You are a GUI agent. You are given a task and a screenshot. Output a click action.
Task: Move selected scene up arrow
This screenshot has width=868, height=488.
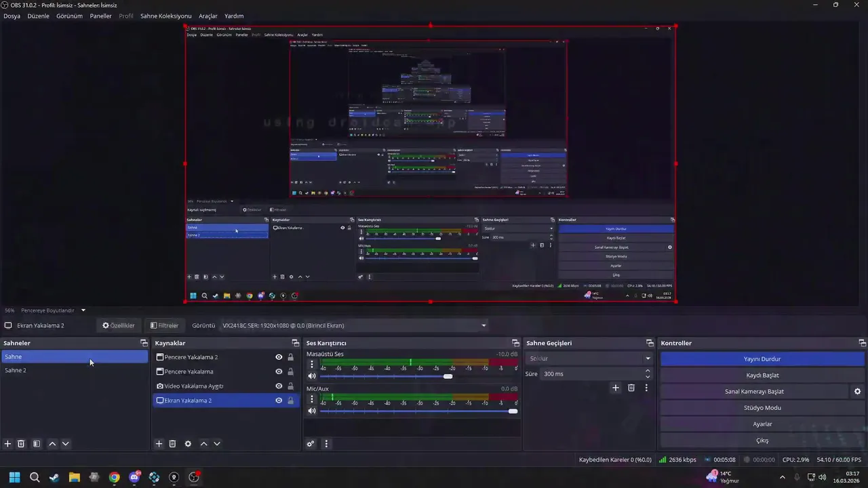click(52, 444)
